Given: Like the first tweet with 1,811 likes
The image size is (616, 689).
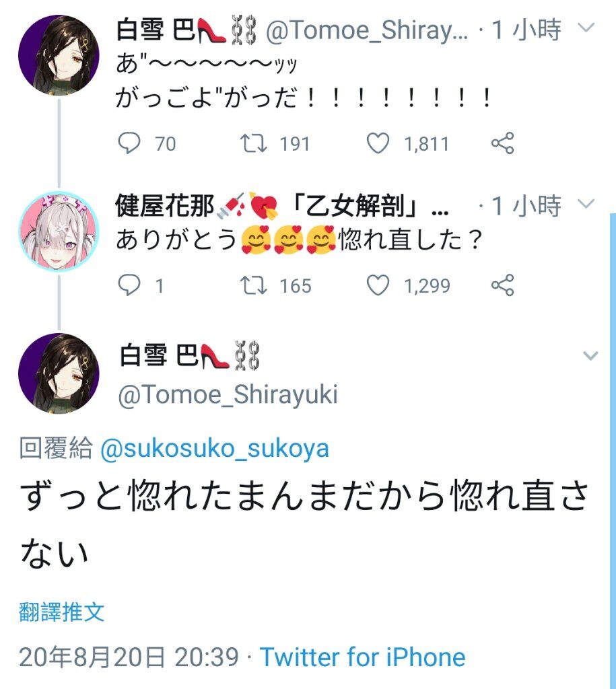Looking at the screenshot, I should pos(378,143).
